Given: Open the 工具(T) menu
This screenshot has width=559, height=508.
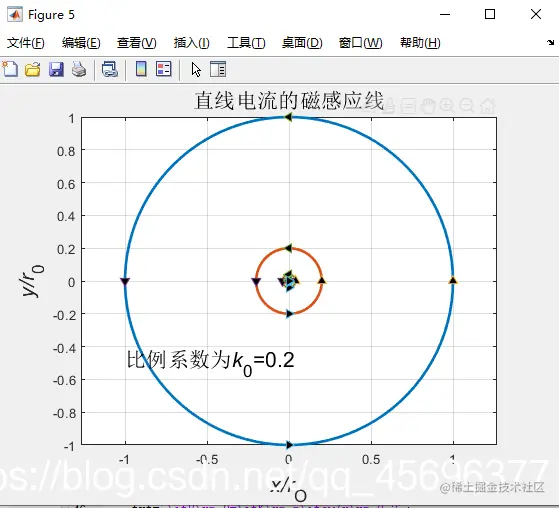Looking at the screenshot, I should coord(246,43).
